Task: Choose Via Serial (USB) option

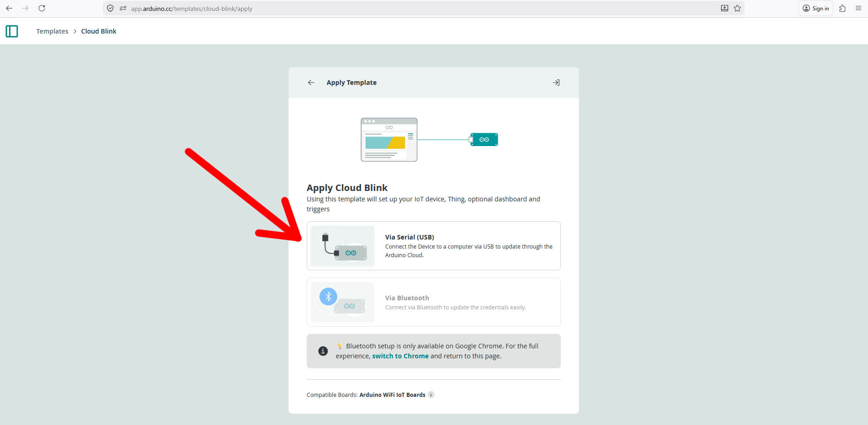Action: coord(434,246)
